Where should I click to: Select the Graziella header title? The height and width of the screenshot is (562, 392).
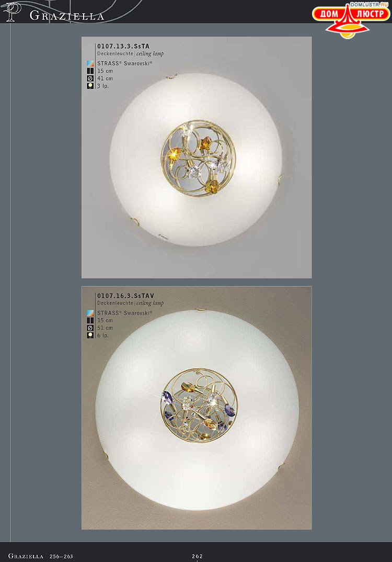pyautogui.click(x=67, y=16)
